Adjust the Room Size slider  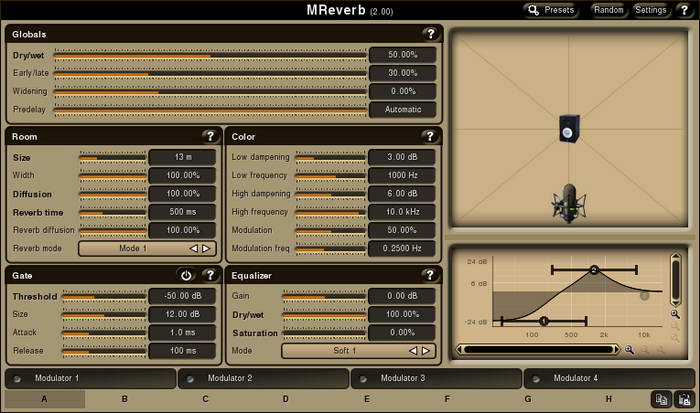tap(112, 157)
